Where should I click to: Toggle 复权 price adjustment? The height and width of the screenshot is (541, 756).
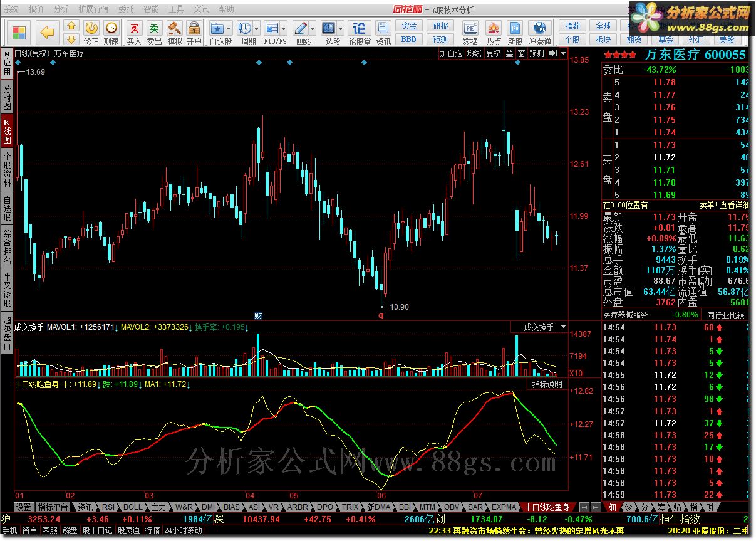point(494,53)
